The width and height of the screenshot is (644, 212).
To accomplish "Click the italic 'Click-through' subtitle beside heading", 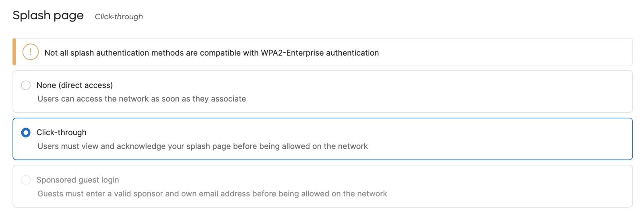I will point(119,17).
